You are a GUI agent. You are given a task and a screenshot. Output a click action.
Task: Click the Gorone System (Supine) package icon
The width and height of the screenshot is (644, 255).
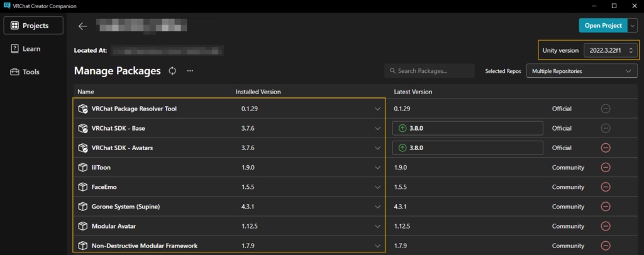[x=82, y=207]
